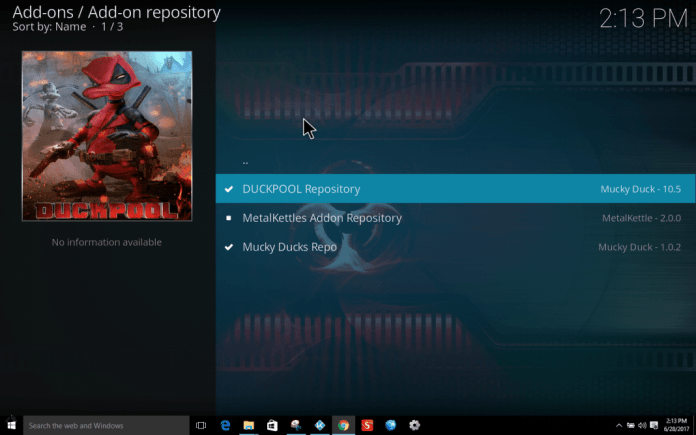The width and height of the screenshot is (696, 435).
Task: Click the DUCKPOOL artwork thumbnail
Action: [x=107, y=136]
